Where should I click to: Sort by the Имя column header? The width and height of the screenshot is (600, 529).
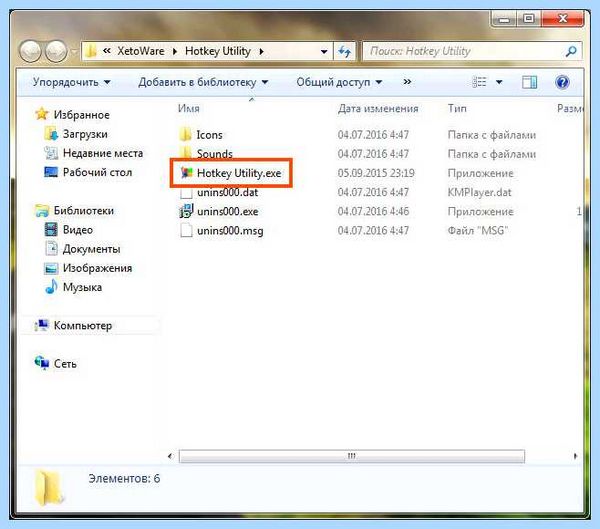189,108
